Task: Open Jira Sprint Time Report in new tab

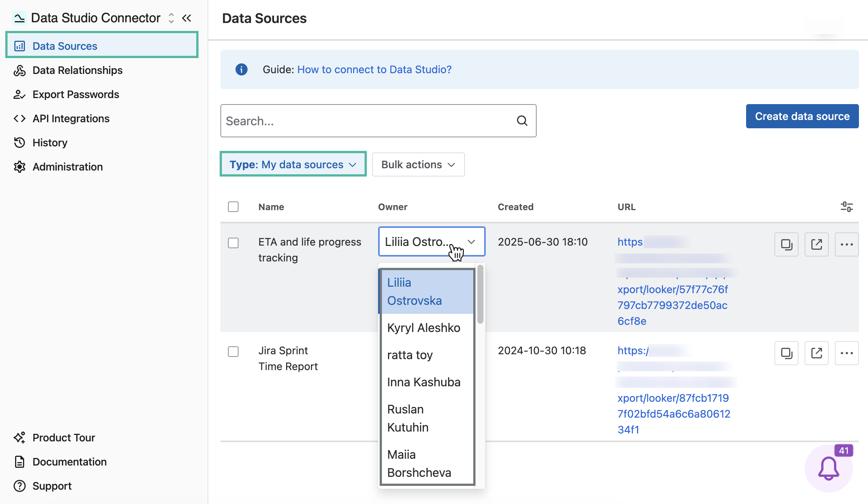Action: (x=817, y=353)
